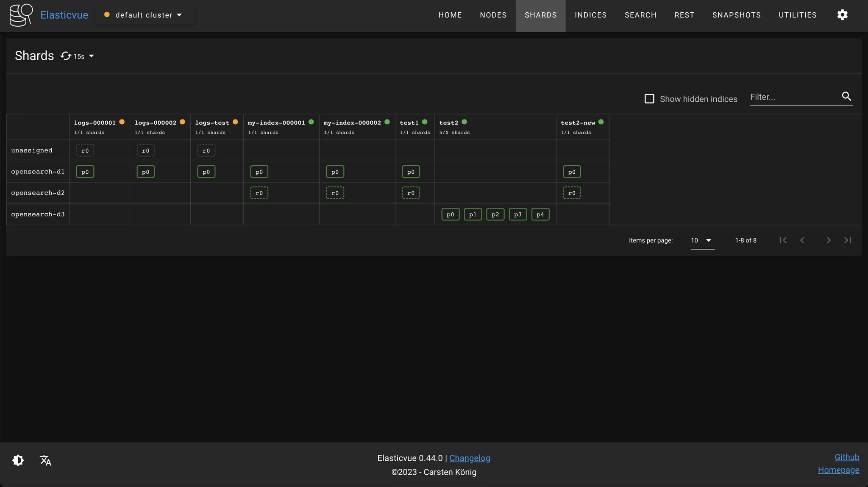868x487 pixels.
Task: Open settings via gear icon
Action: [x=842, y=15]
